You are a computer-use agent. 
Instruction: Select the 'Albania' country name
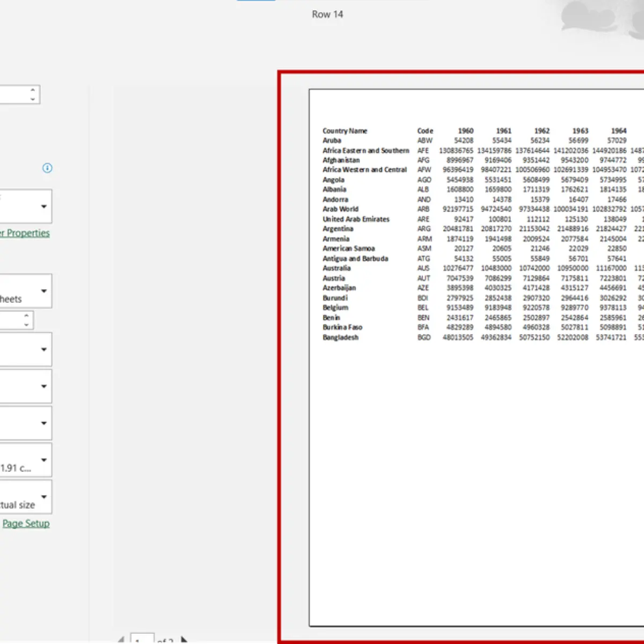pyautogui.click(x=334, y=189)
